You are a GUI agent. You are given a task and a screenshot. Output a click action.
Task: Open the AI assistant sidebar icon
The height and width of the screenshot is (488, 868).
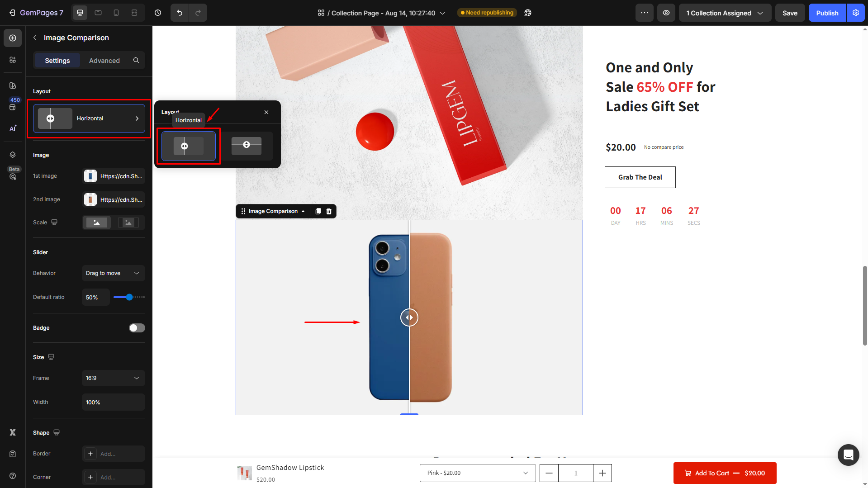point(13,128)
